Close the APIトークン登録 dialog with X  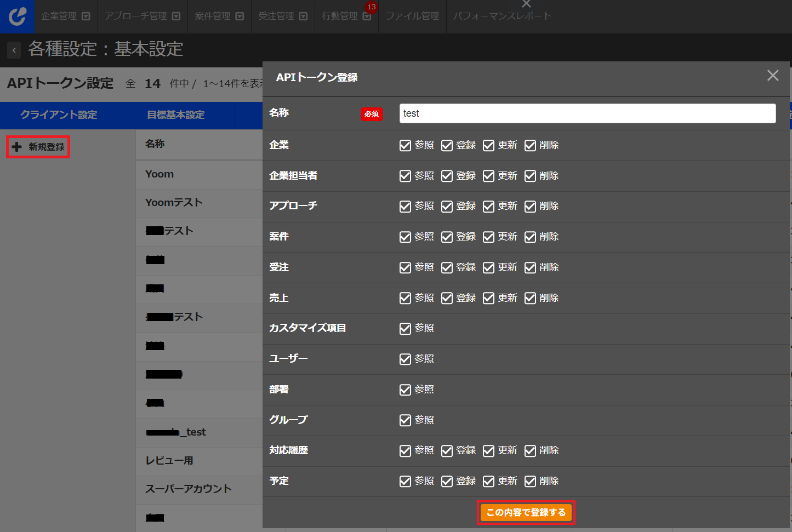coord(772,76)
